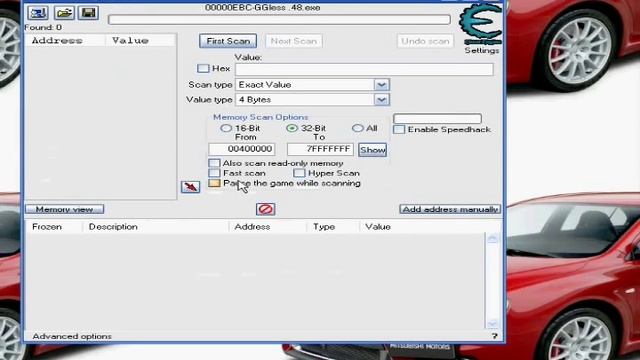Edit the To address field 7FFFFFFF
Viewport: 640px width, 360px height.
click(320, 149)
